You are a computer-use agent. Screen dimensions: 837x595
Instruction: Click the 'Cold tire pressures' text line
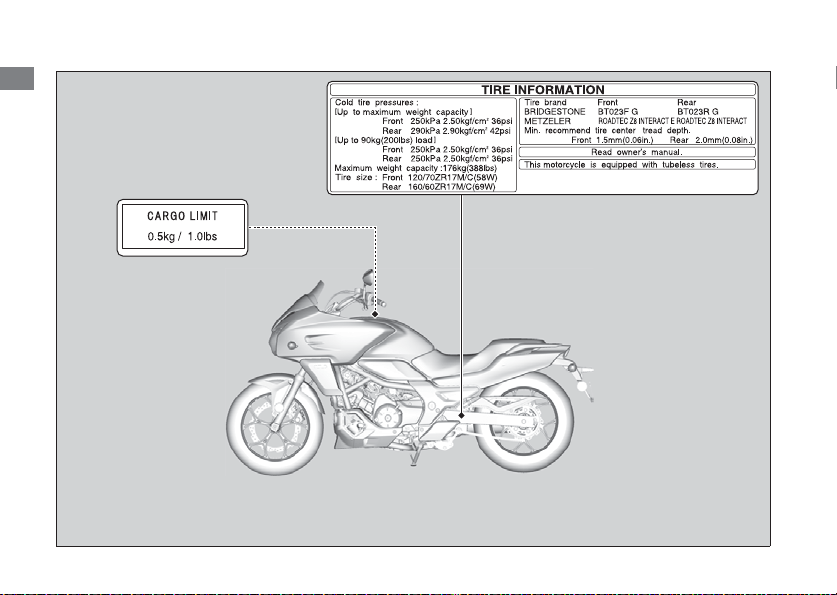click(377, 102)
